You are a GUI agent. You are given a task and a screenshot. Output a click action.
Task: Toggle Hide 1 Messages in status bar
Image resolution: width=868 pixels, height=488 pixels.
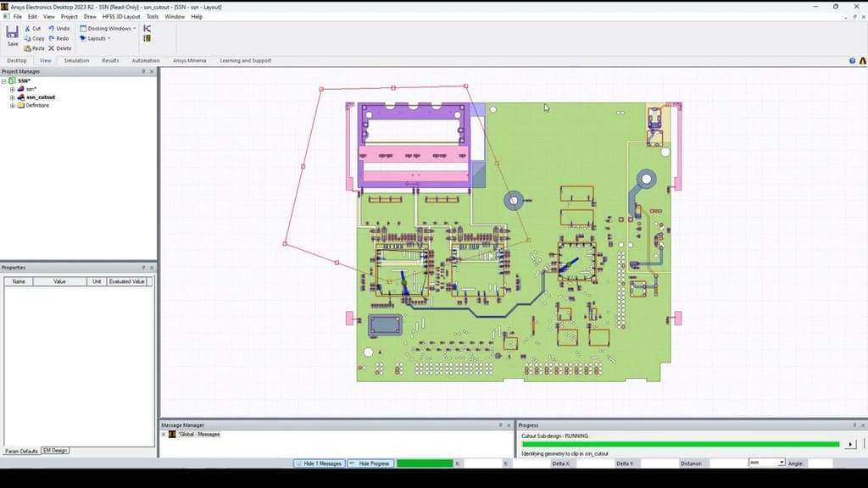coord(319,463)
